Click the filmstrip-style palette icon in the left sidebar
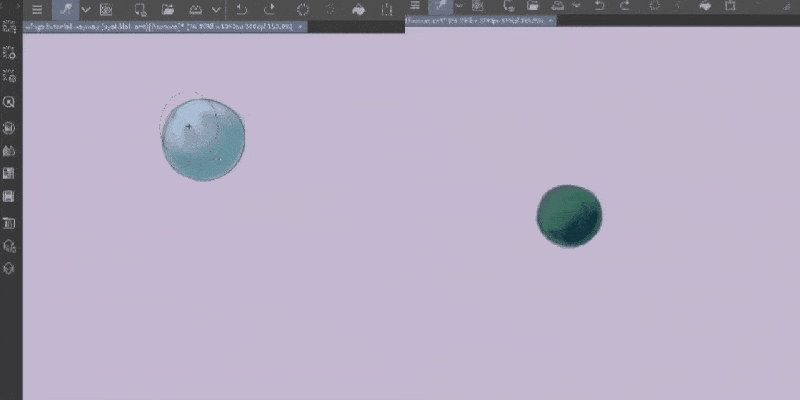The height and width of the screenshot is (400, 800). [x=9, y=196]
